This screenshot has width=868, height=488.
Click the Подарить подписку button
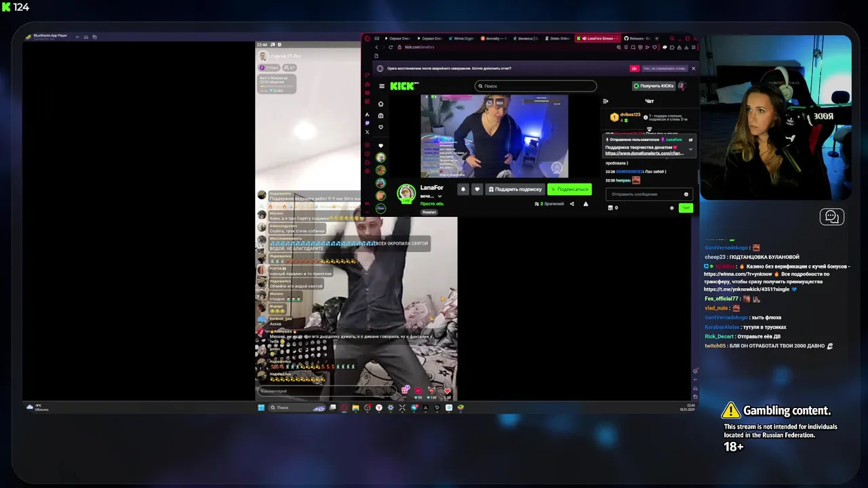coord(515,189)
